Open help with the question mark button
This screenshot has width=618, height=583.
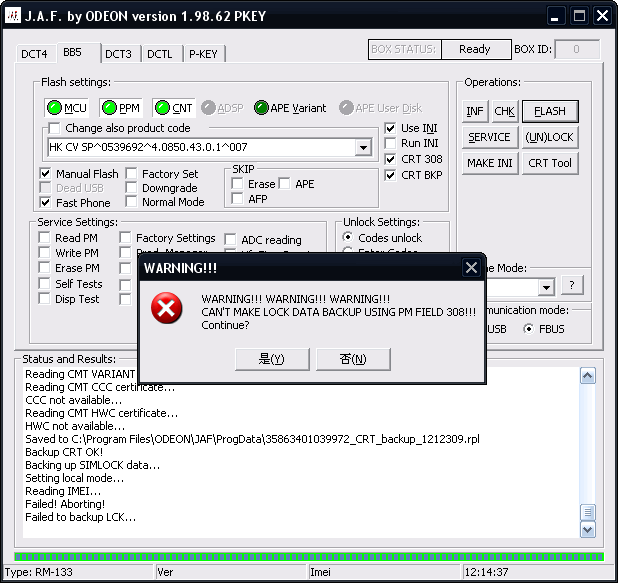click(572, 285)
